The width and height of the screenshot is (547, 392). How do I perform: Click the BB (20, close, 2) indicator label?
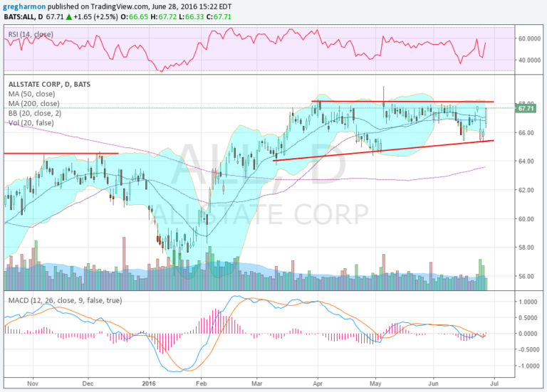[x=31, y=112]
